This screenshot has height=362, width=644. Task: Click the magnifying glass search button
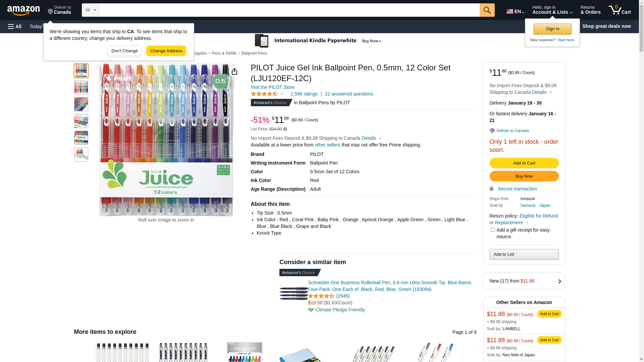point(487,10)
